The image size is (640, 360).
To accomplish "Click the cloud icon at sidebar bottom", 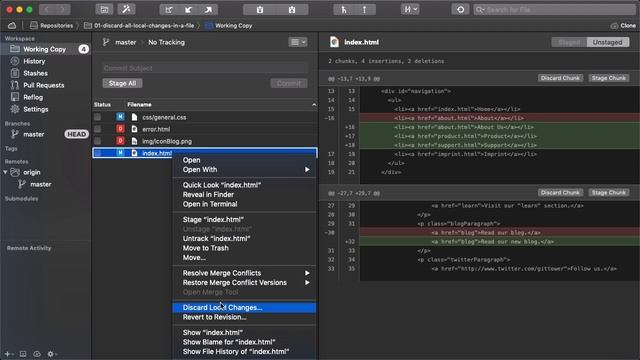I will click(37, 354).
